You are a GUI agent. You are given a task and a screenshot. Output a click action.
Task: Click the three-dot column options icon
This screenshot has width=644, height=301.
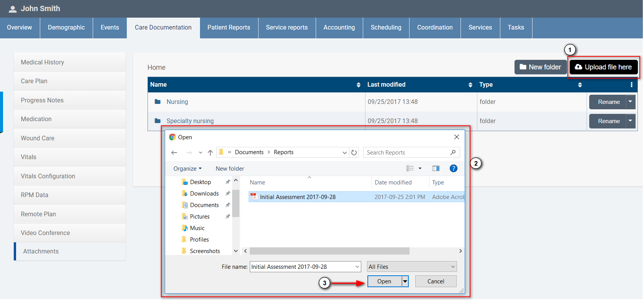click(631, 85)
